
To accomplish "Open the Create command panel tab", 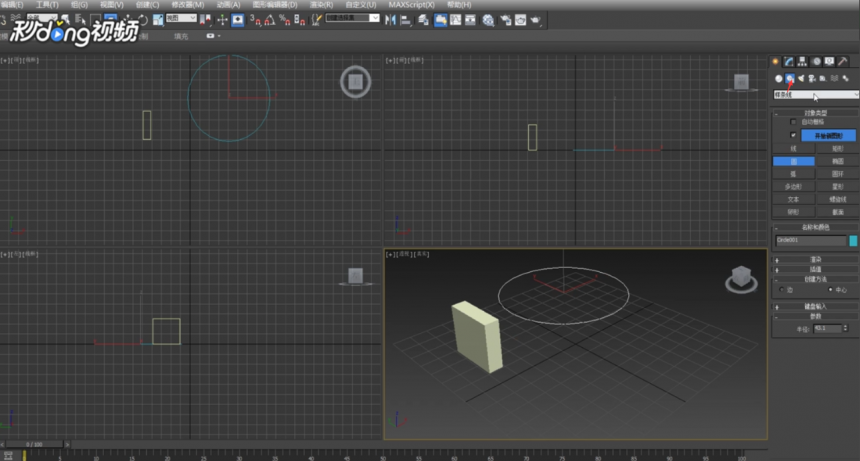I will (x=775, y=61).
